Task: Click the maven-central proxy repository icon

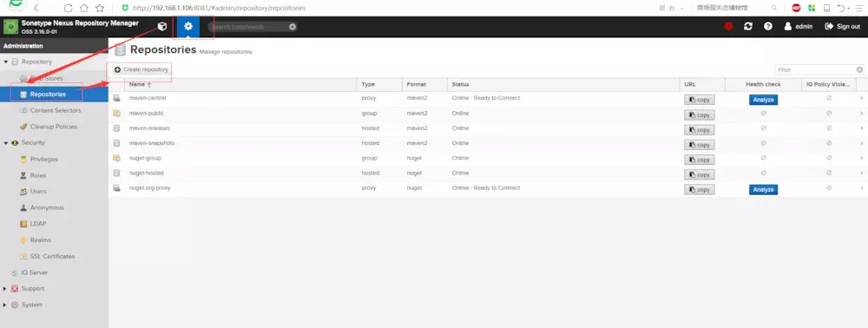Action: [x=117, y=98]
